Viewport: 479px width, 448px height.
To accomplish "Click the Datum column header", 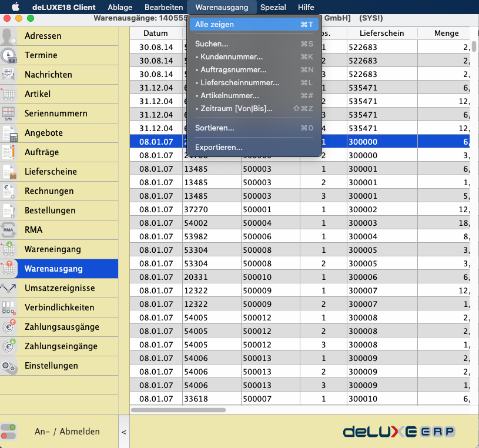I will pos(155,34).
